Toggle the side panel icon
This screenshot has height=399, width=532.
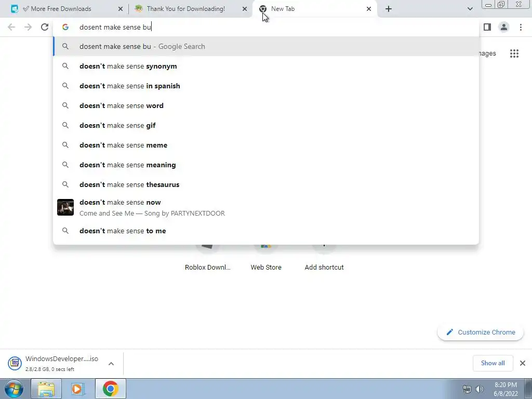(487, 27)
